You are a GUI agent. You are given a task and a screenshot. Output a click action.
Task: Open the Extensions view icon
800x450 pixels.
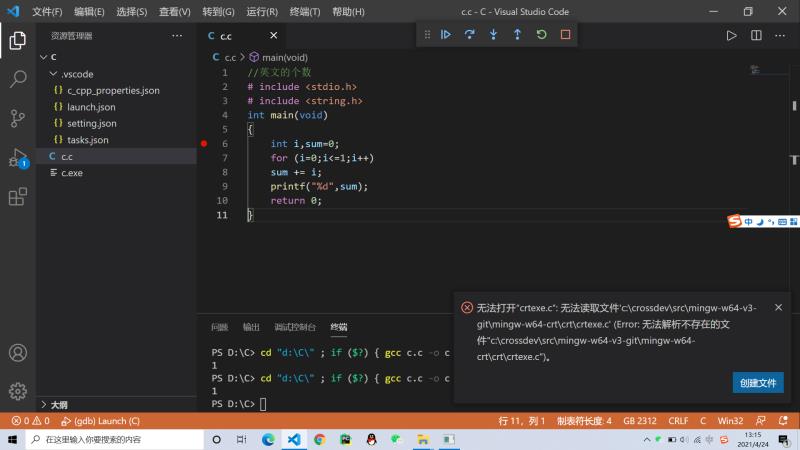tap(17, 197)
